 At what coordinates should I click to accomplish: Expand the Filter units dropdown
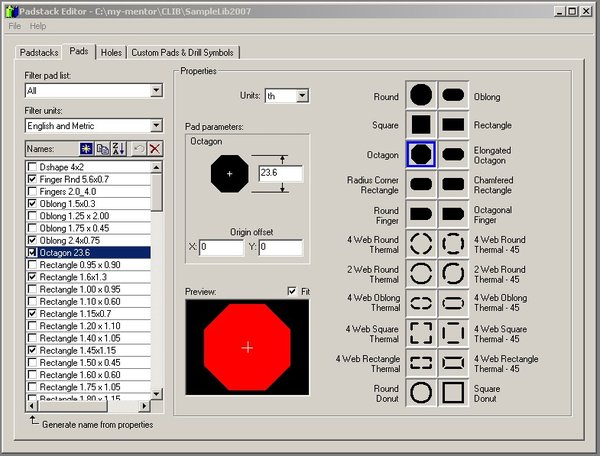156,125
